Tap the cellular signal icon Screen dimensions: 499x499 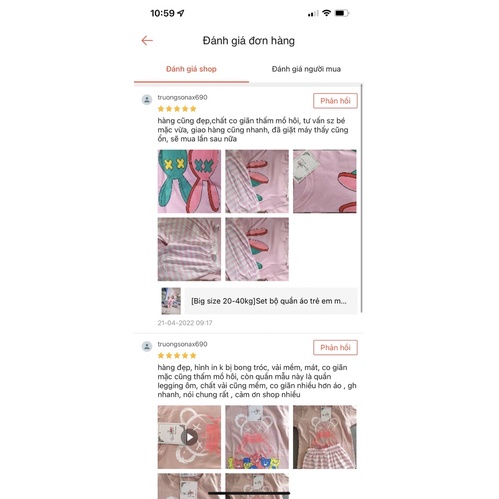[313, 14]
